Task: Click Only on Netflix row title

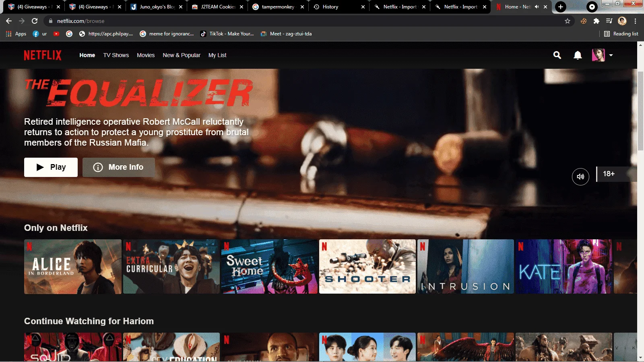Action: tap(56, 228)
